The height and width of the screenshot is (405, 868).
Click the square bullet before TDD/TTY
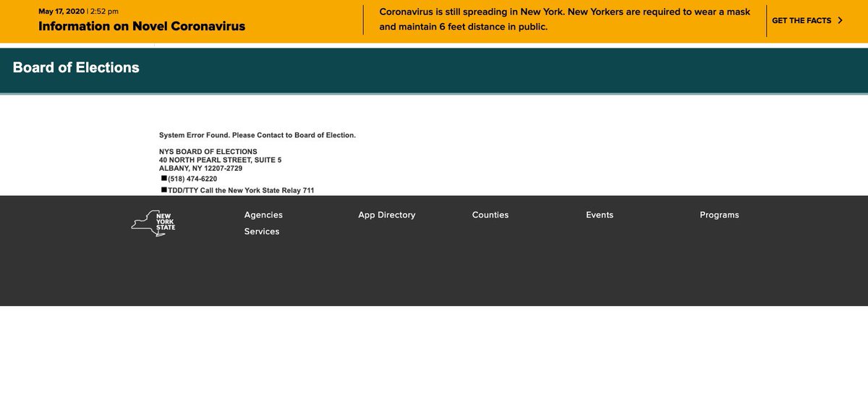point(163,189)
